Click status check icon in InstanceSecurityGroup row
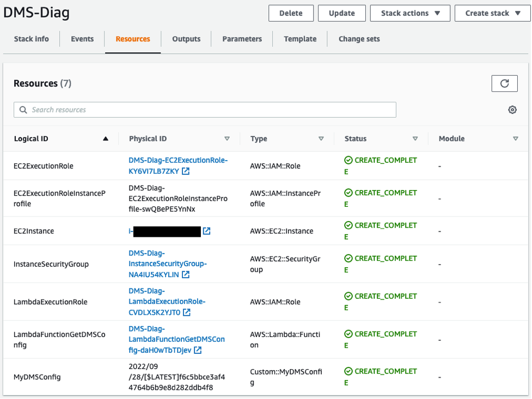The height and width of the screenshot is (399, 532). pos(348,258)
